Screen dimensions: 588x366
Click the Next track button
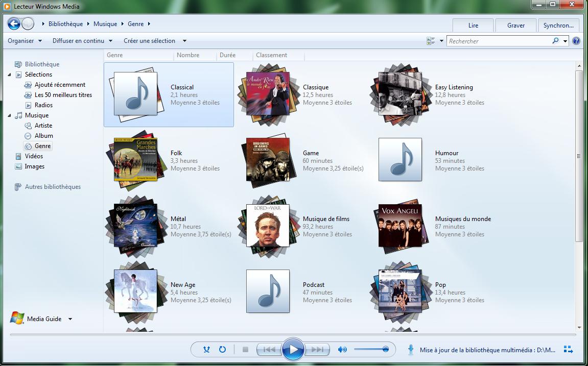click(317, 350)
